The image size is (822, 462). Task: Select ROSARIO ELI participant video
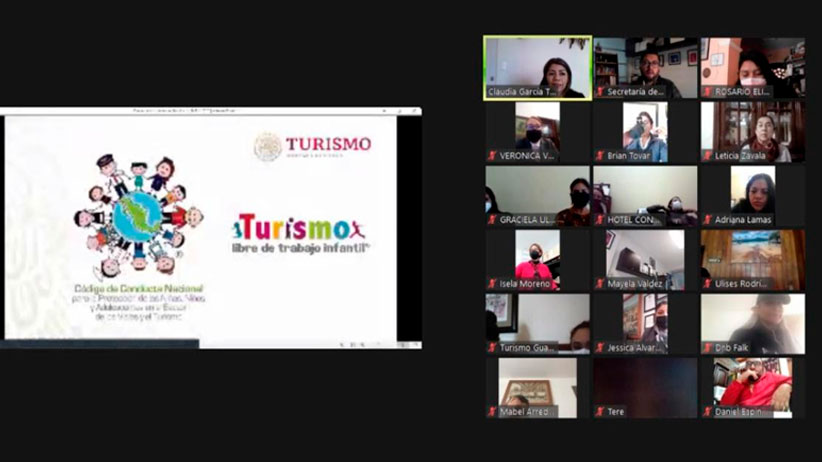point(752,65)
